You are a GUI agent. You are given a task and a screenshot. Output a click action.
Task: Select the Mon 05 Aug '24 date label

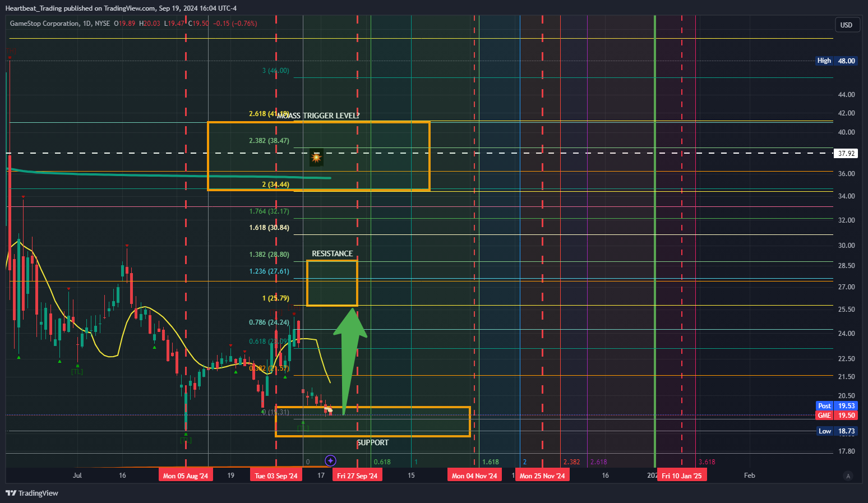(x=186, y=476)
